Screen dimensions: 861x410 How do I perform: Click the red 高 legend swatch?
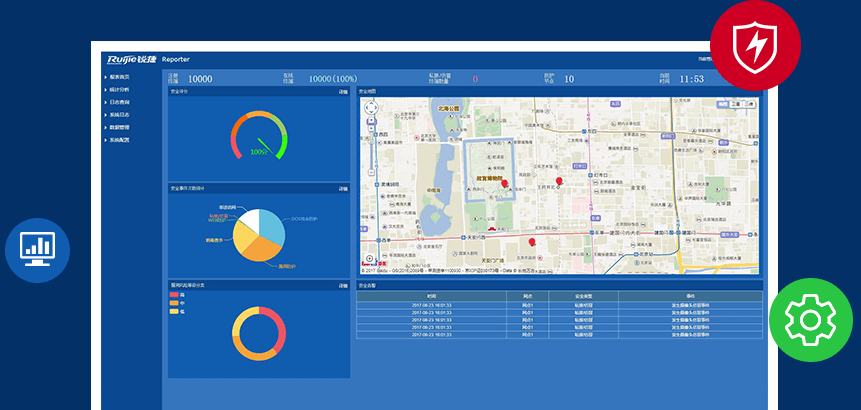point(174,295)
